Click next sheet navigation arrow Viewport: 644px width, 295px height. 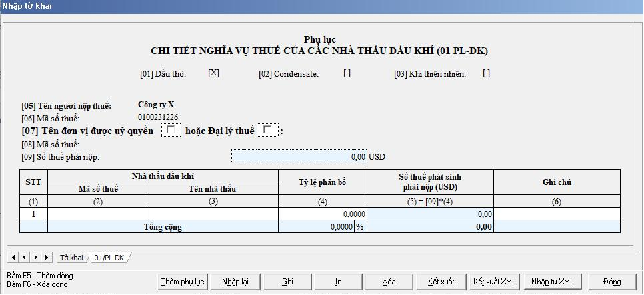(35, 257)
